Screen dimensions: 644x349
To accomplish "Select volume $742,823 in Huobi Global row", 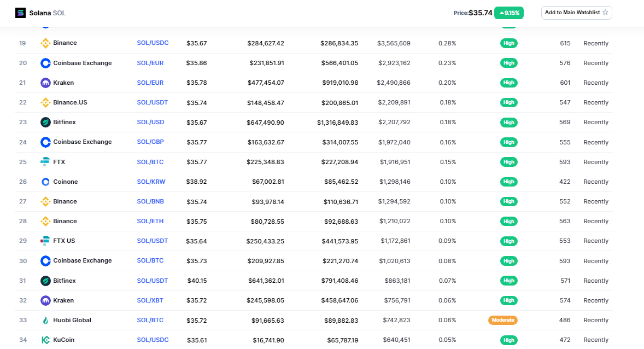I will tap(397, 320).
